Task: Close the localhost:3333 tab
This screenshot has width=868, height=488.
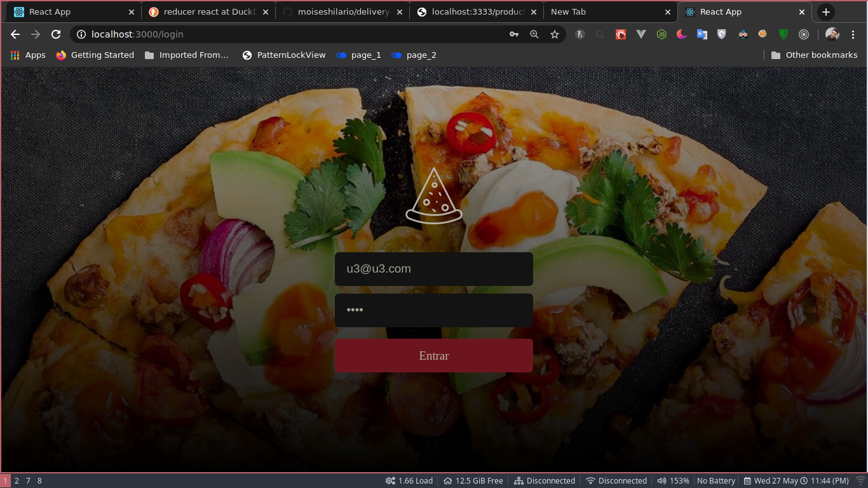Action: pos(534,12)
